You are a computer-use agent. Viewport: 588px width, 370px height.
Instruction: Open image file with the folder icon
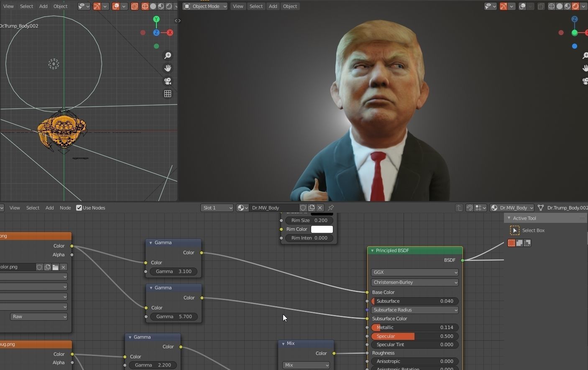(x=55, y=267)
